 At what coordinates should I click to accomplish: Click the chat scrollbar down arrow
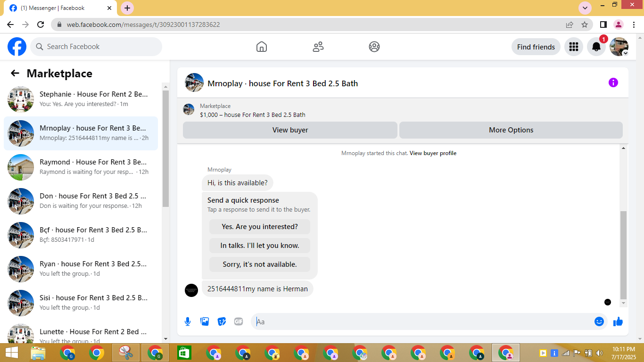click(x=623, y=303)
